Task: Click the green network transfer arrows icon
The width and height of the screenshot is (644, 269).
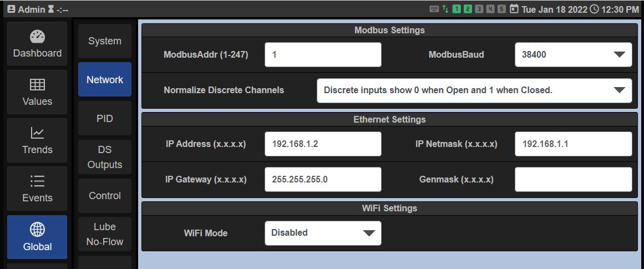Action: [x=445, y=9]
